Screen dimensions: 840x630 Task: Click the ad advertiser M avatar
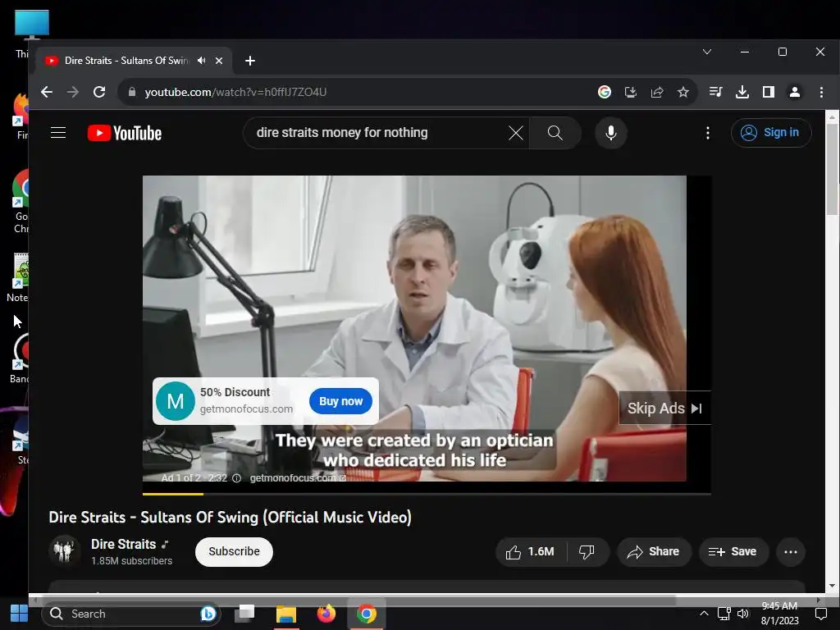176,401
